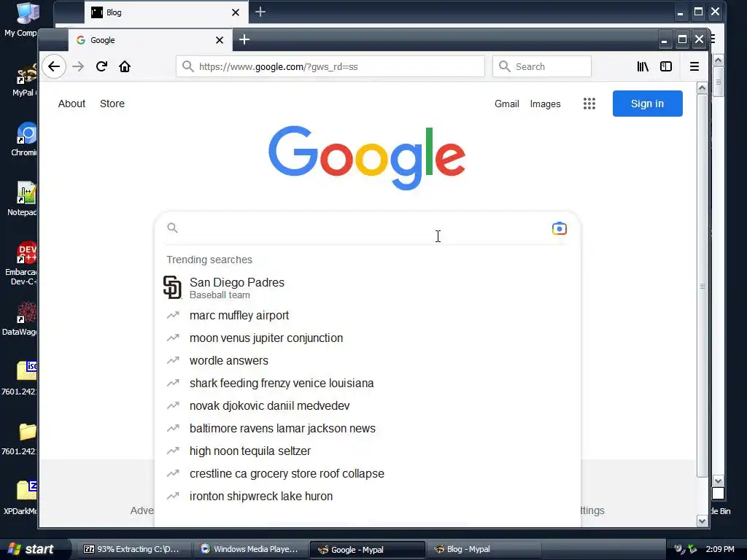
Task: Click the forward navigation arrow
Action: click(x=77, y=66)
